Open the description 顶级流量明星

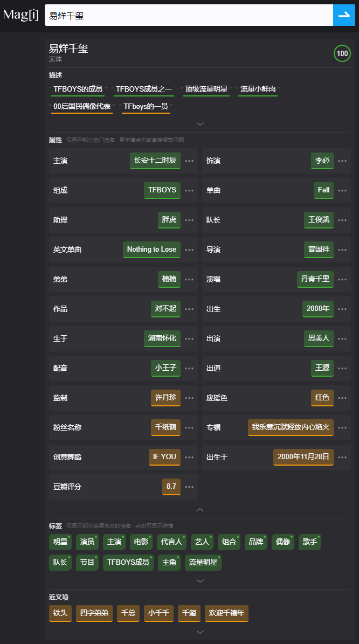click(206, 89)
